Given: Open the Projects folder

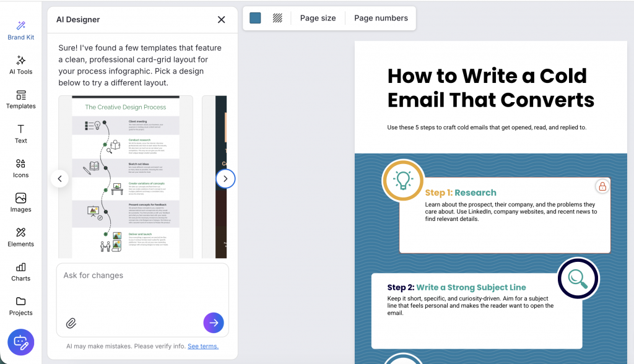Looking at the screenshot, I should click(x=20, y=306).
